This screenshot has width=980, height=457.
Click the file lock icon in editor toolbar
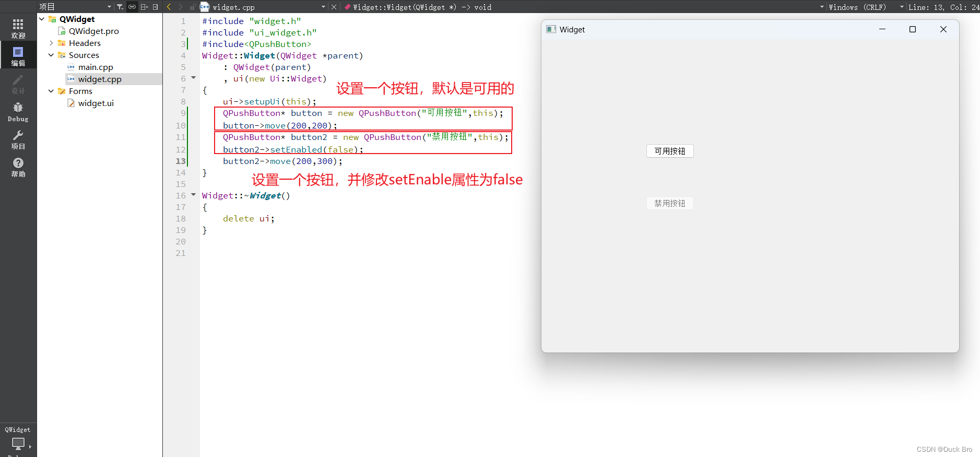click(x=193, y=7)
